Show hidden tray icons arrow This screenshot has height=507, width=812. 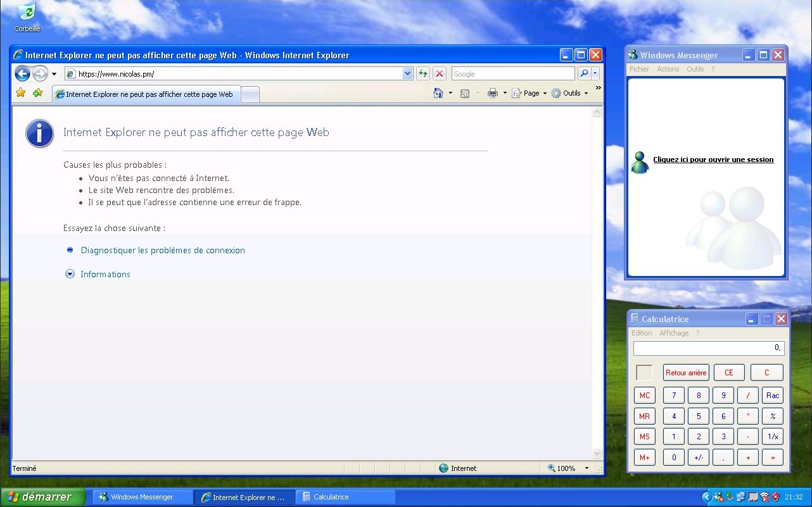coord(707,497)
